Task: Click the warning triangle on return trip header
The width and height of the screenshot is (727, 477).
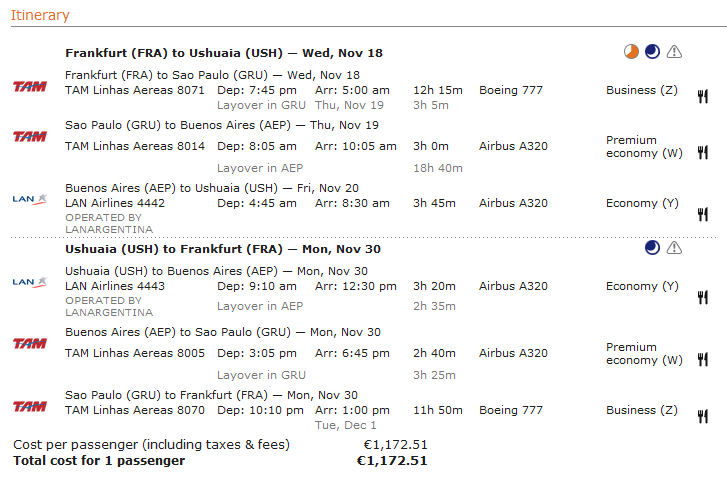Action: click(674, 248)
